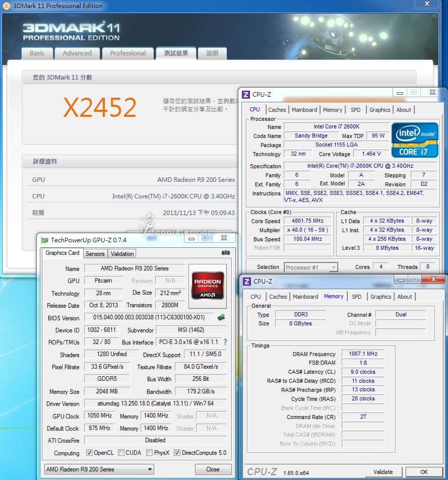Image resolution: width=448 pixels, height=480 pixels.
Task: Click the Subvendor MSI (1462) field
Action: pyautogui.click(x=191, y=330)
